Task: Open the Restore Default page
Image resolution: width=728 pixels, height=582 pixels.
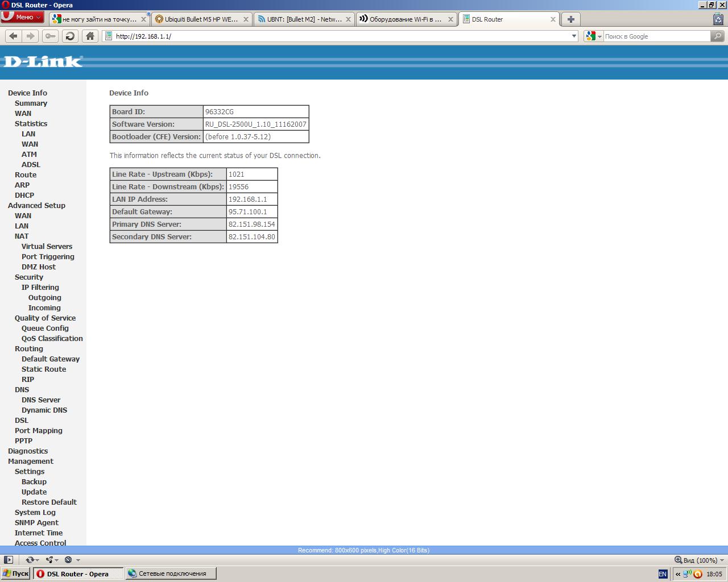Action: [49, 502]
